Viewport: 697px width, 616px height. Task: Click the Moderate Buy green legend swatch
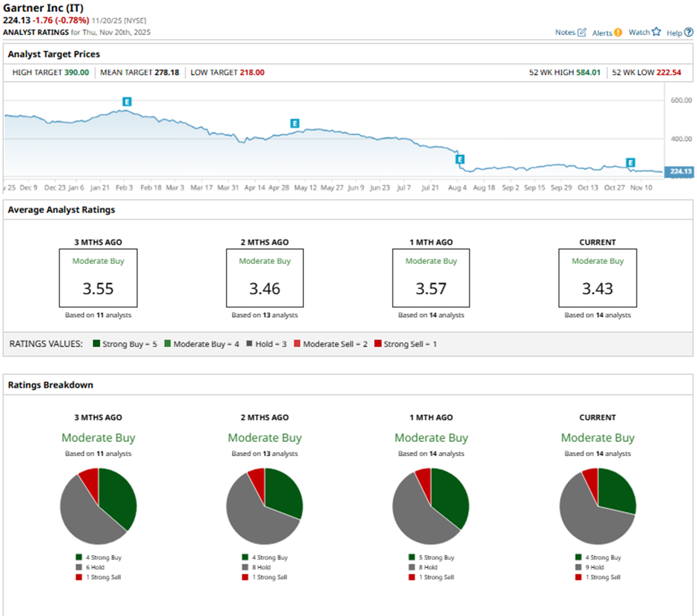(x=168, y=343)
